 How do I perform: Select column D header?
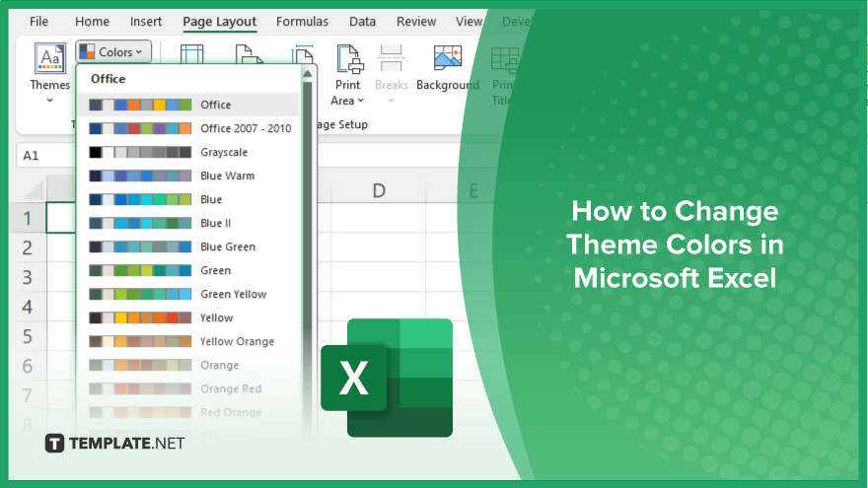click(379, 191)
